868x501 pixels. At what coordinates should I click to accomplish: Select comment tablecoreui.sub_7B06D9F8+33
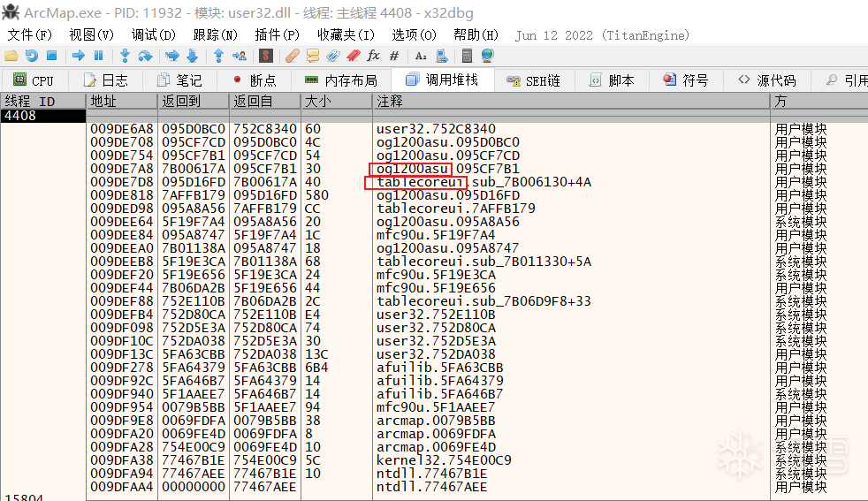(x=483, y=301)
